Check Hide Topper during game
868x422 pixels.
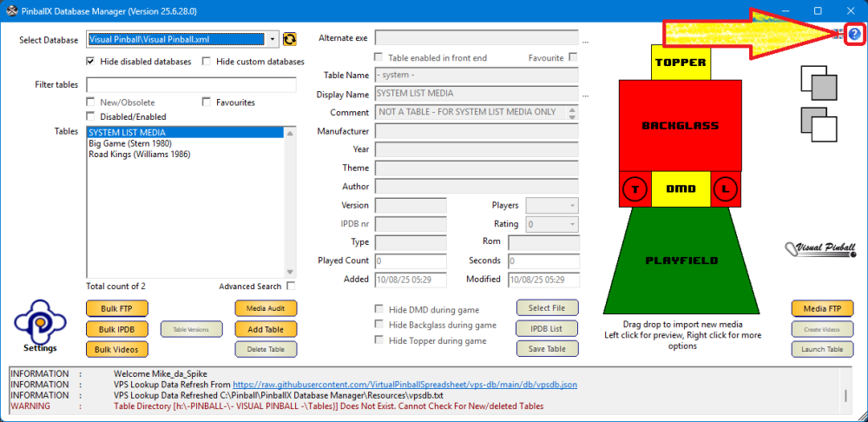379,340
